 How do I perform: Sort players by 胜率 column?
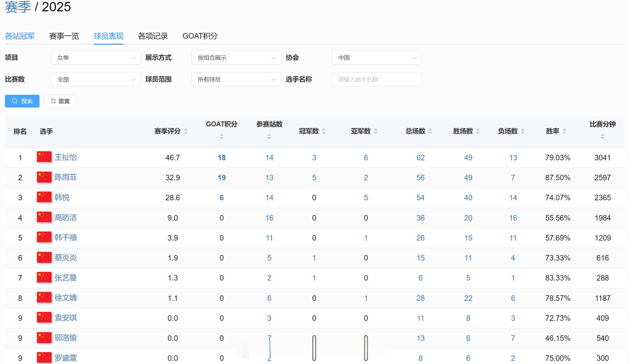coord(564,131)
